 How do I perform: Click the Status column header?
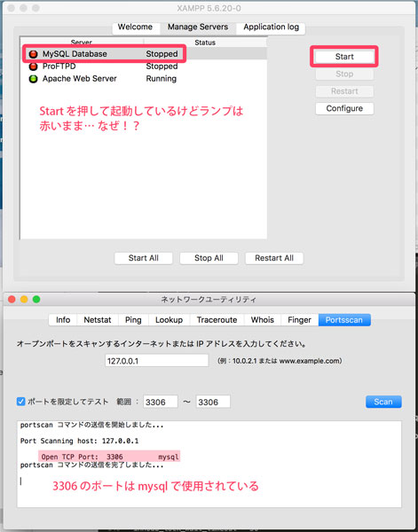pyautogui.click(x=205, y=43)
